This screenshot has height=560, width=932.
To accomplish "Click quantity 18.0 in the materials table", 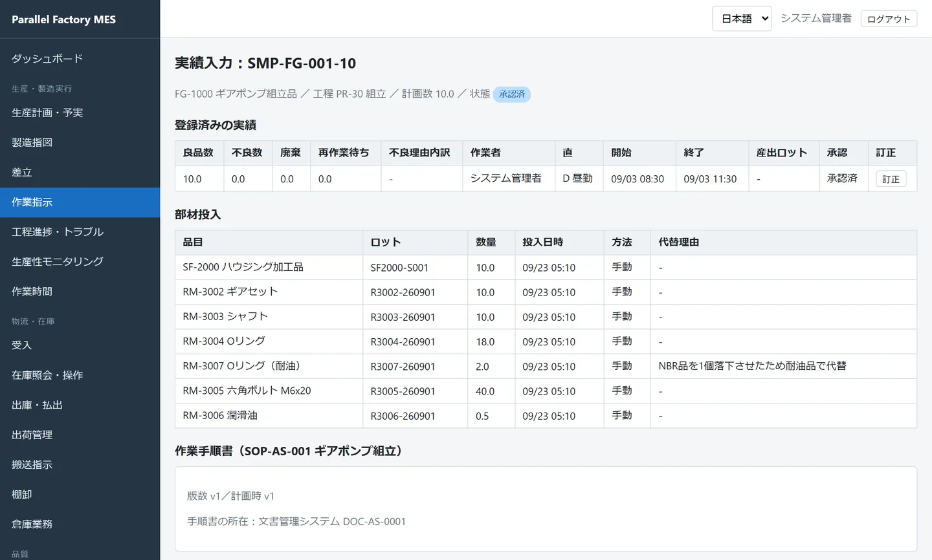I will click(x=491, y=341).
